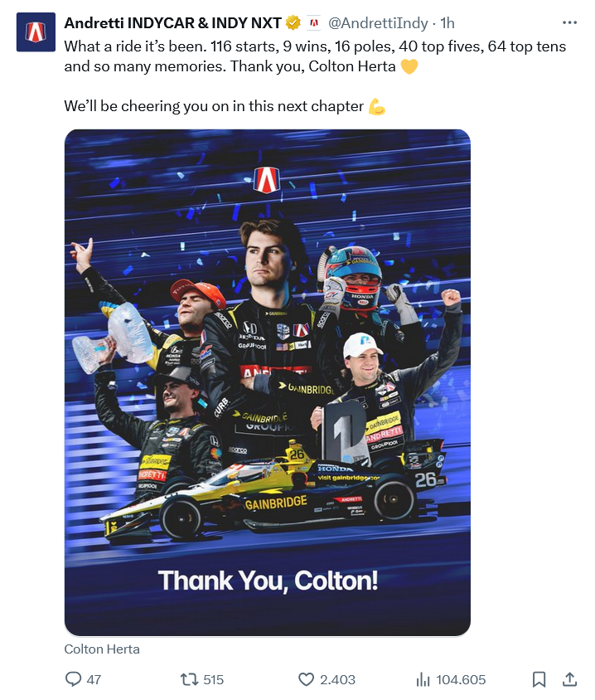Open the "Thank You, Colton!" image
This screenshot has height=700, width=595.
(267, 382)
